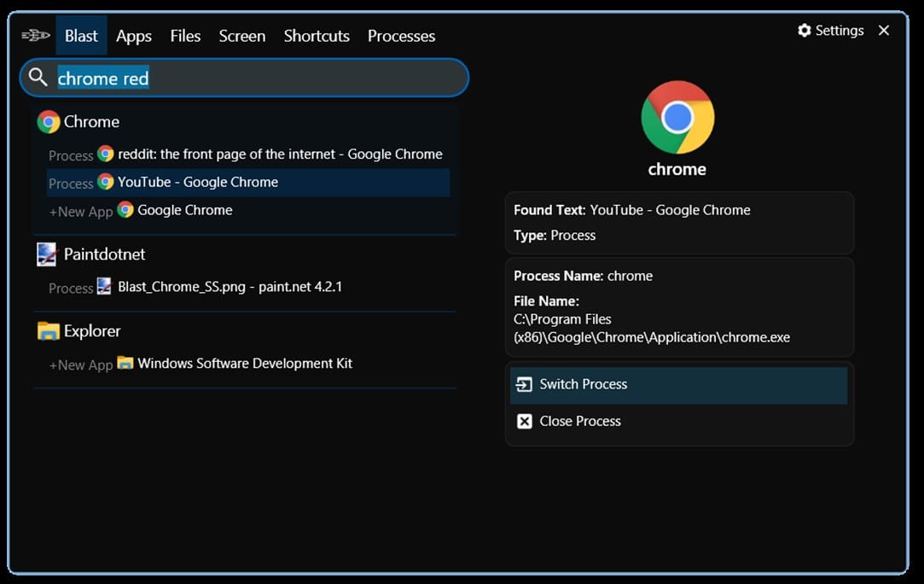Select the reddit front page Chrome process
Viewport: 924px width, 584px height.
point(247,154)
